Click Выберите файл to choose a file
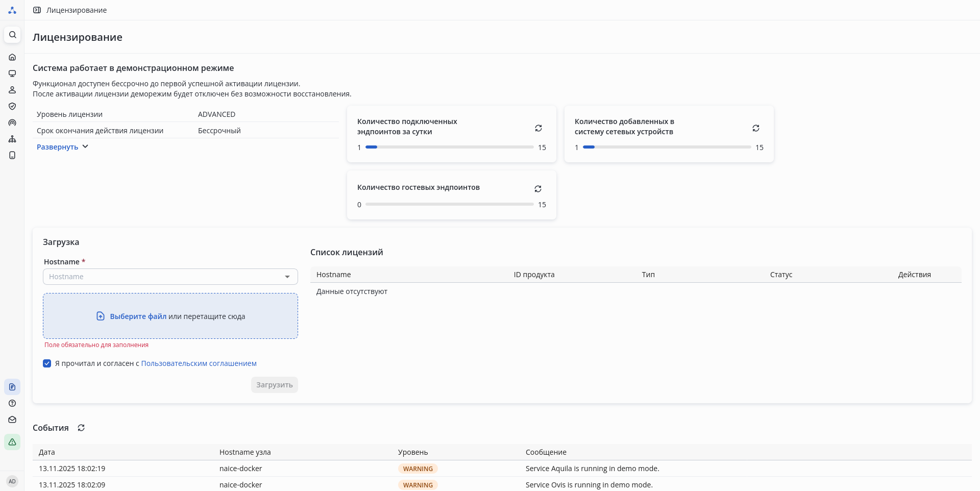 click(x=138, y=316)
